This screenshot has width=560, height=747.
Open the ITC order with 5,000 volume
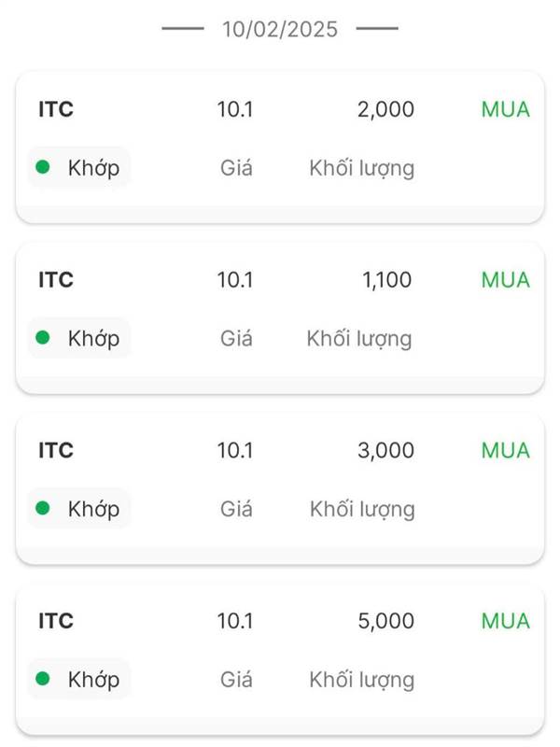[280, 658]
